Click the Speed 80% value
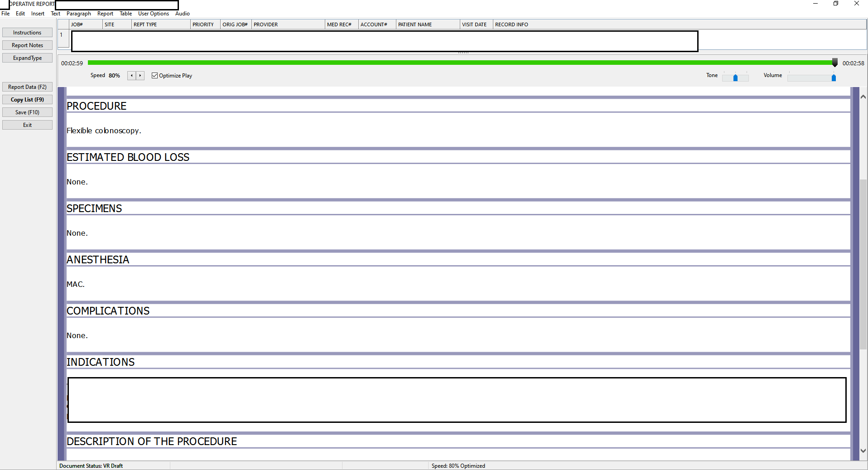Screen dimensions: 868x470 tap(114, 76)
